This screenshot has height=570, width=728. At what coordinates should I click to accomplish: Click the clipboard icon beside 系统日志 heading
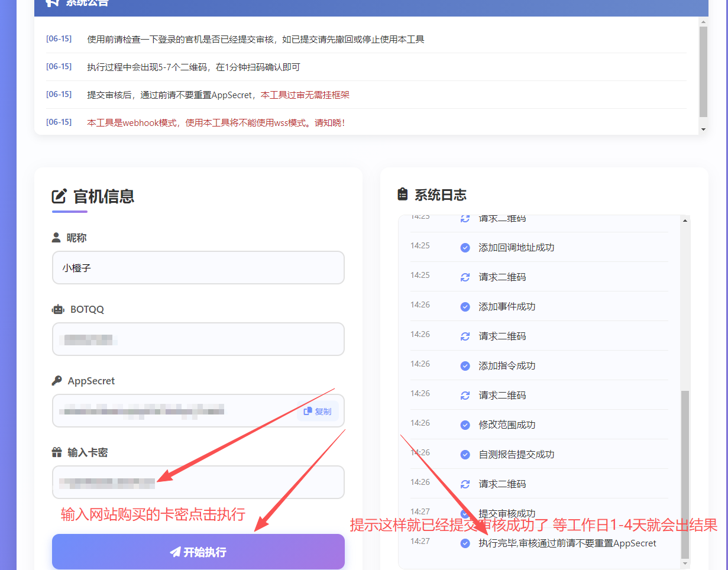click(x=403, y=195)
